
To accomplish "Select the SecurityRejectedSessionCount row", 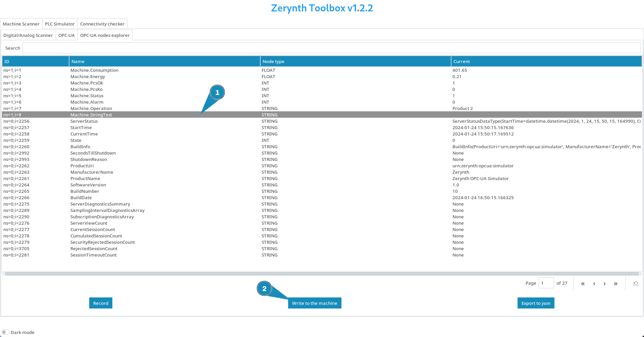I will point(322,242).
